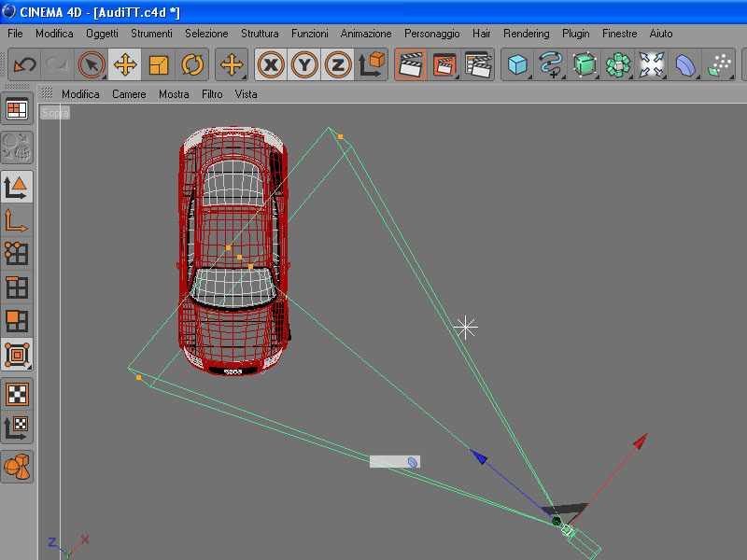Screen dimensions: 747x560
Task: Select the Use Object Axis tool
Action: (x=17, y=220)
